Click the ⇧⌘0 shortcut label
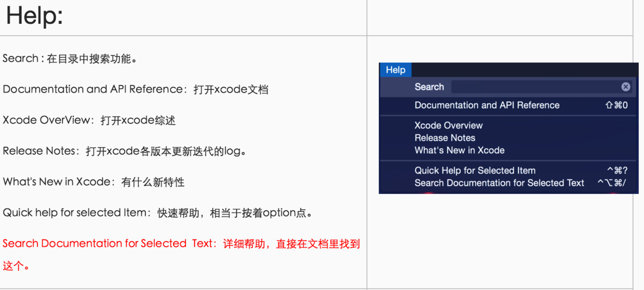 click(x=616, y=105)
